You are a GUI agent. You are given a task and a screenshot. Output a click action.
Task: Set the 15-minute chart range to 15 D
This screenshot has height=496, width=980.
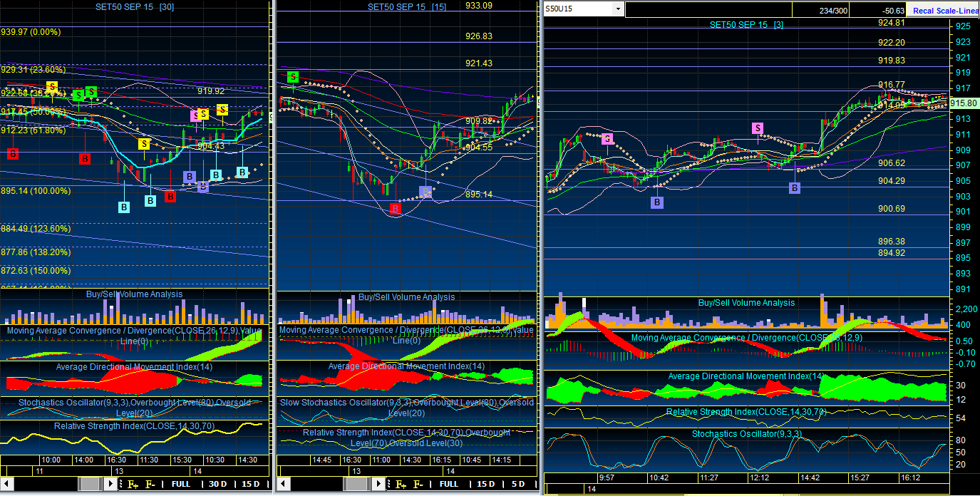click(x=485, y=484)
